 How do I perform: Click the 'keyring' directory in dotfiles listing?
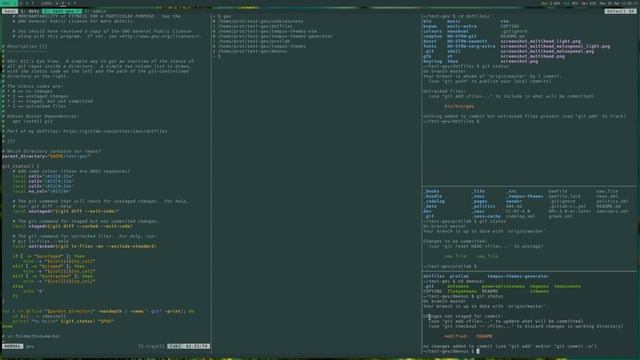tap(432, 61)
